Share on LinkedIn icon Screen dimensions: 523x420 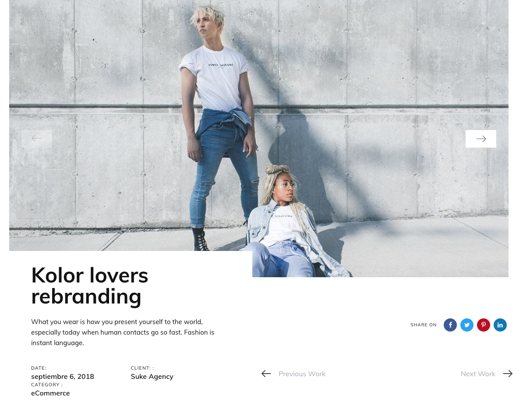[x=500, y=325]
